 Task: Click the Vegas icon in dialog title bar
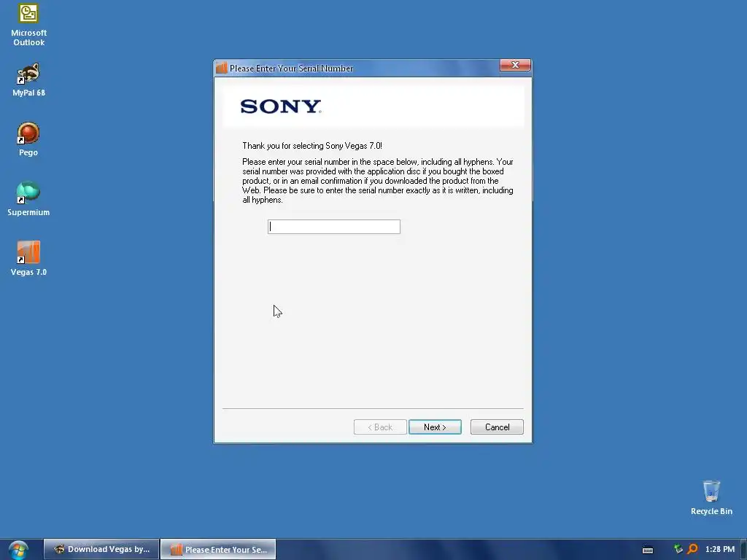coord(221,68)
